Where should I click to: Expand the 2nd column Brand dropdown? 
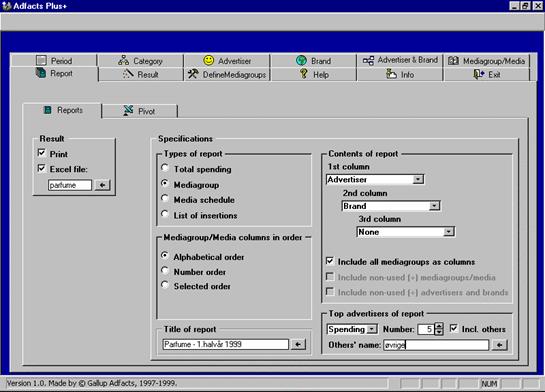pos(434,206)
